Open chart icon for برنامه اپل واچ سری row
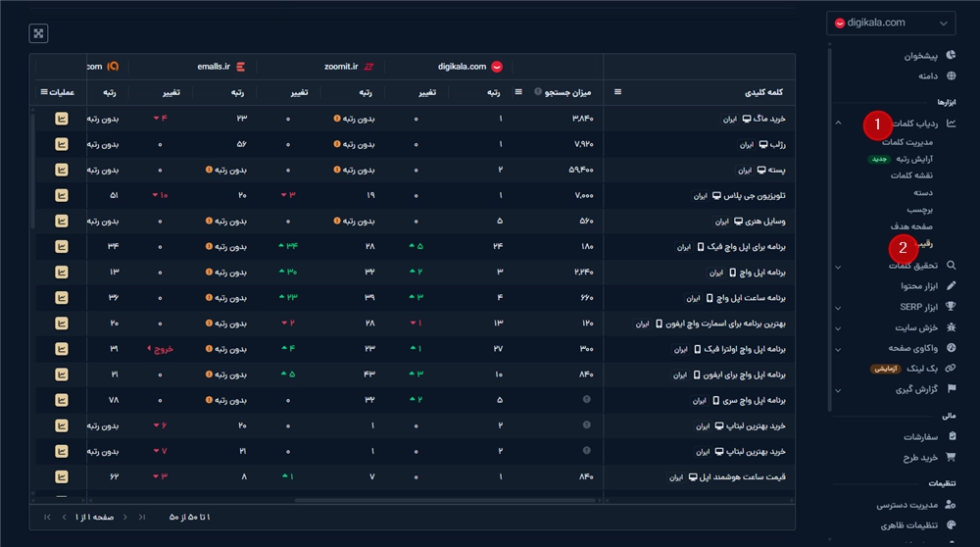Image resolution: width=980 pixels, height=547 pixels. 61,400
